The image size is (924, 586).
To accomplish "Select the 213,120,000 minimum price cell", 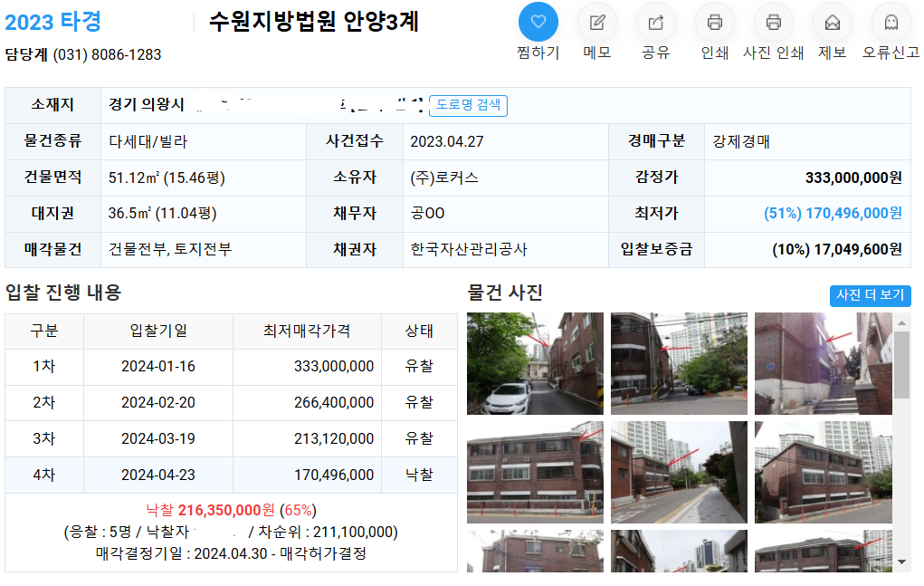I will (307, 438).
